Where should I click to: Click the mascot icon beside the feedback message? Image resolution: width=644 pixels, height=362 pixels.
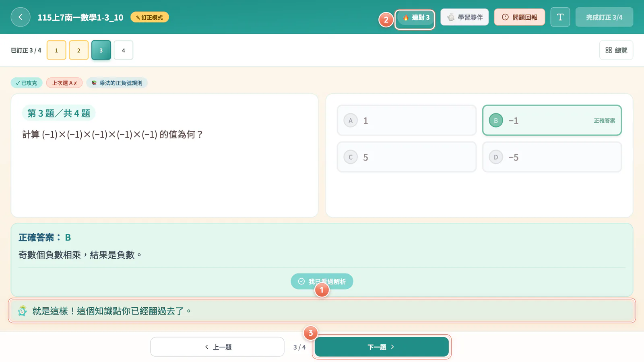[23, 311]
